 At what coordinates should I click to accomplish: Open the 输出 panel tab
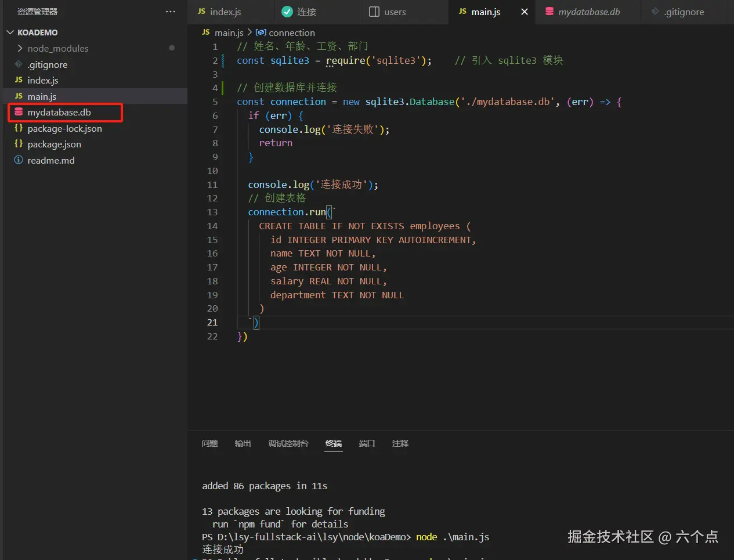[x=243, y=443]
